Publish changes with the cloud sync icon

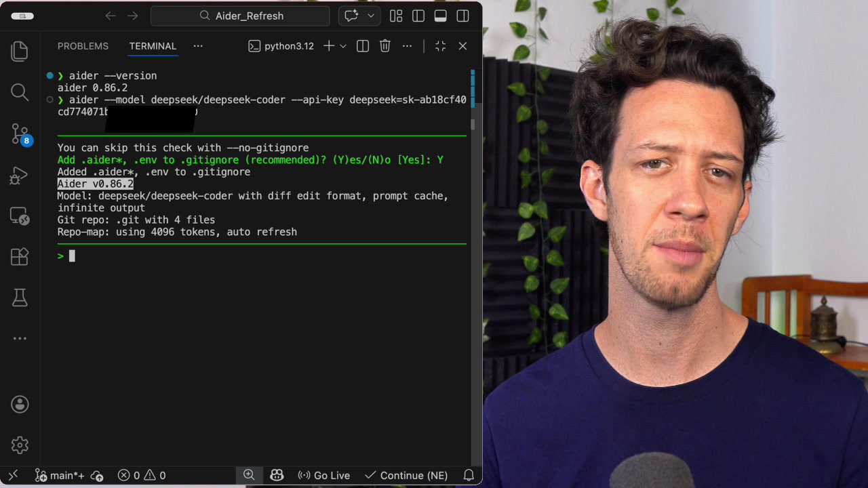coord(96,476)
